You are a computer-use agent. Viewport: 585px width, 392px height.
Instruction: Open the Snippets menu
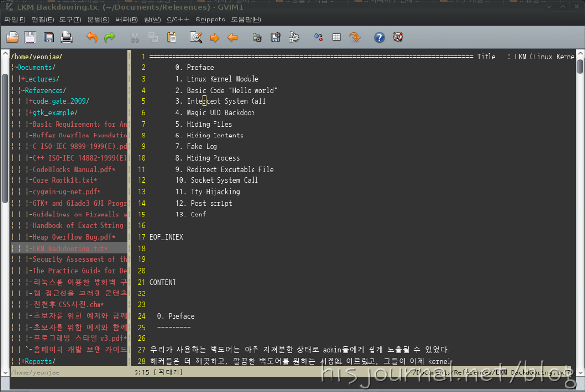211,20
